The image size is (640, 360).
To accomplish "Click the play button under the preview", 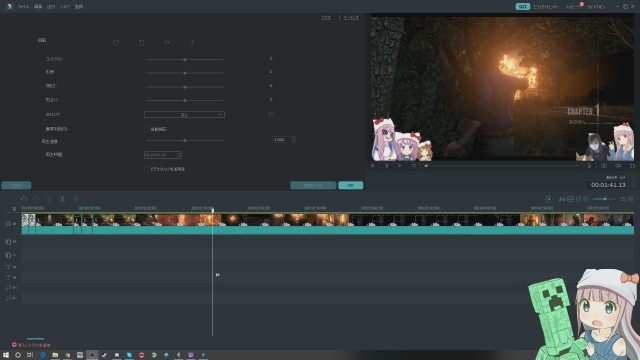I will [x=400, y=166].
